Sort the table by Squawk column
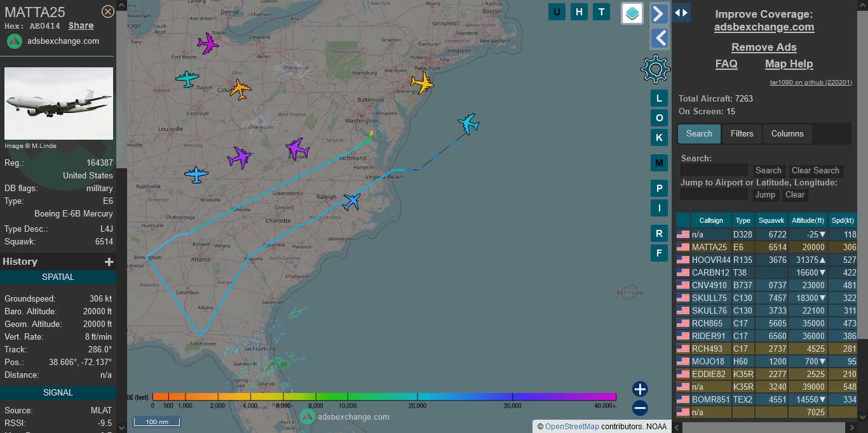Screen dimensions: 868x433 tap(771, 220)
